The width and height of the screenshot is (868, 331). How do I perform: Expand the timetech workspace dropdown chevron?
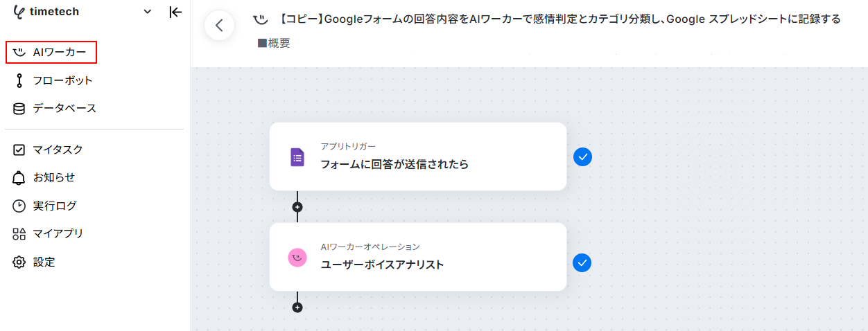(x=147, y=12)
